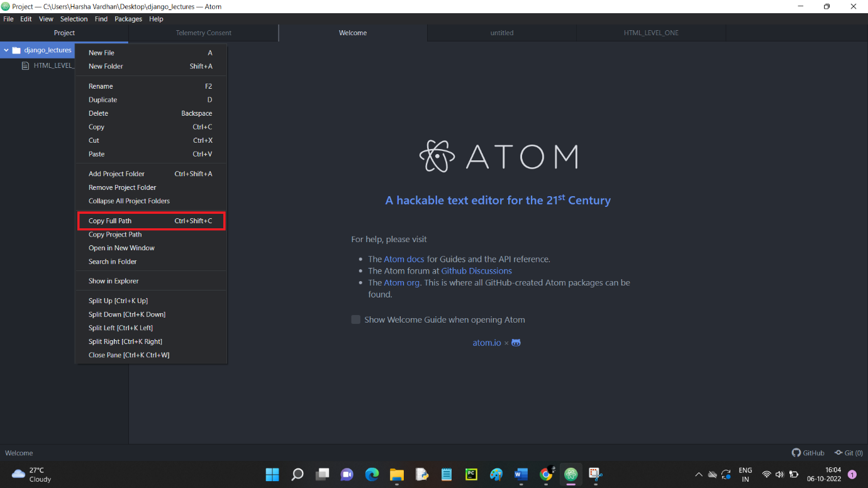Open the Atom docs link
Image resolution: width=868 pixels, height=488 pixels.
click(x=404, y=259)
